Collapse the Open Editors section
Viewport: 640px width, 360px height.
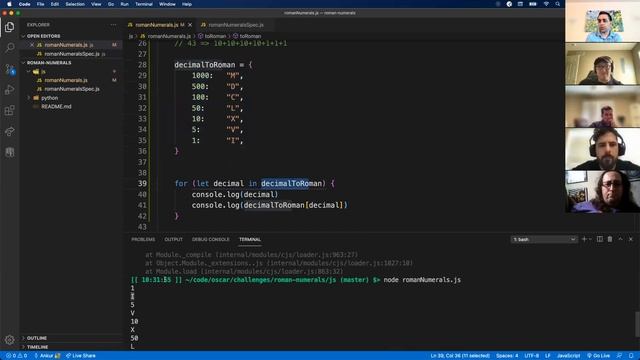coord(23,36)
